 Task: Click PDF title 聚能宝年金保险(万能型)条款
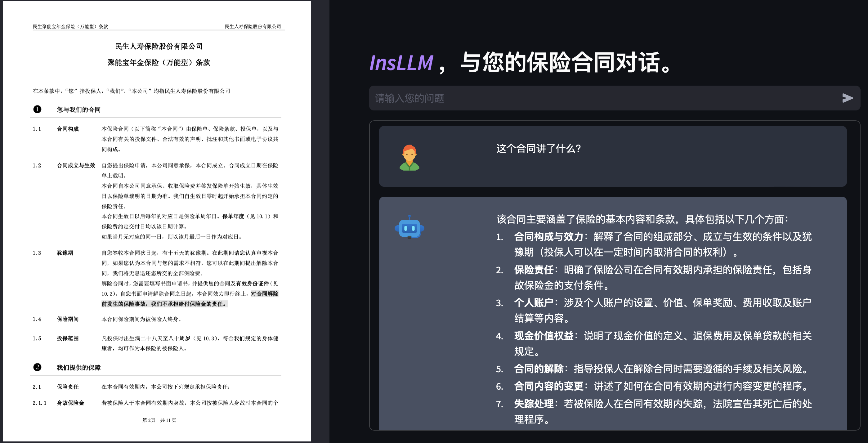(x=159, y=63)
